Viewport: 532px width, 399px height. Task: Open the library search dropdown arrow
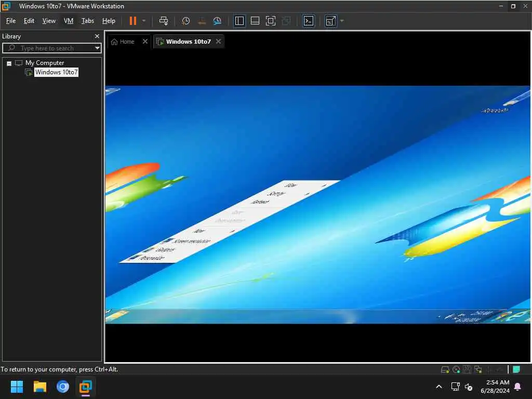(x=97, y=48)
